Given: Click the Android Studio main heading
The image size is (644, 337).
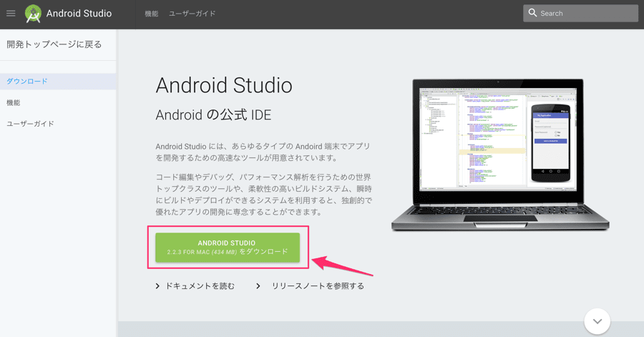Looking at the screenshot, I should click(224, 86).
